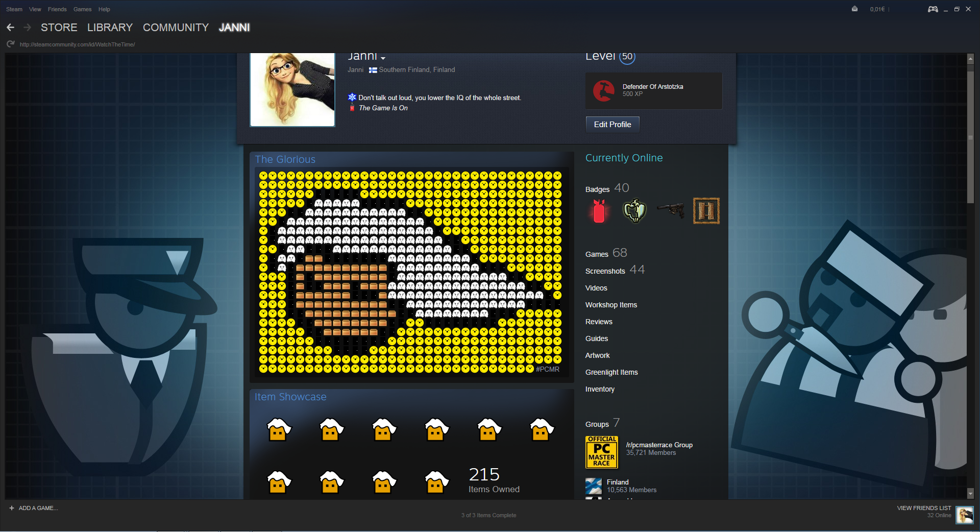Open the Groups 7 link
This screenshot has height=532, width=980.
tap(603, 423)
